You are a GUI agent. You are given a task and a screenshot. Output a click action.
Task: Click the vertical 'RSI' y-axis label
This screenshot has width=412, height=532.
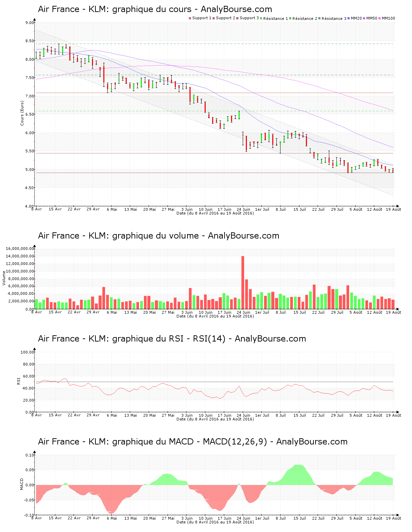[x=19, y=381]
